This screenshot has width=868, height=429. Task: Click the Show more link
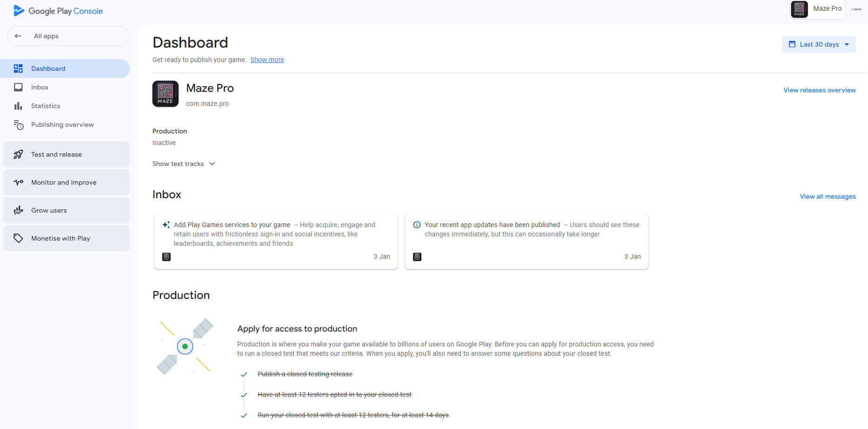point(267,60)
